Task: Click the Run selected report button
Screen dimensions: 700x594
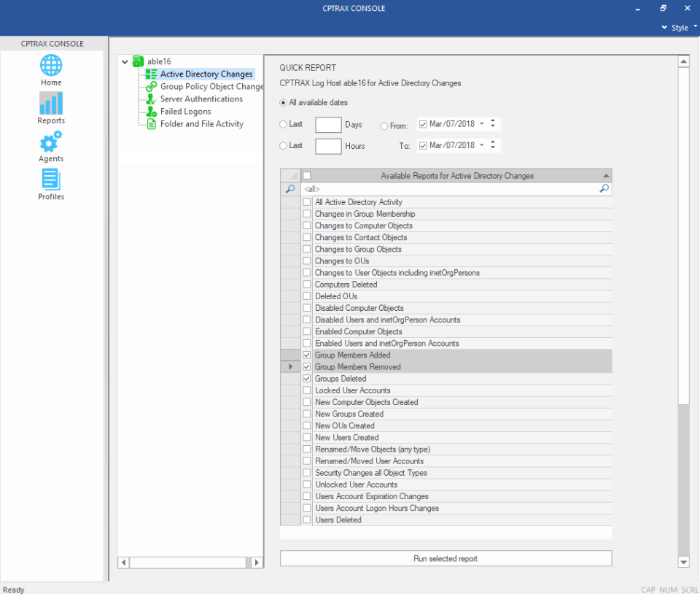Action: 446,558
